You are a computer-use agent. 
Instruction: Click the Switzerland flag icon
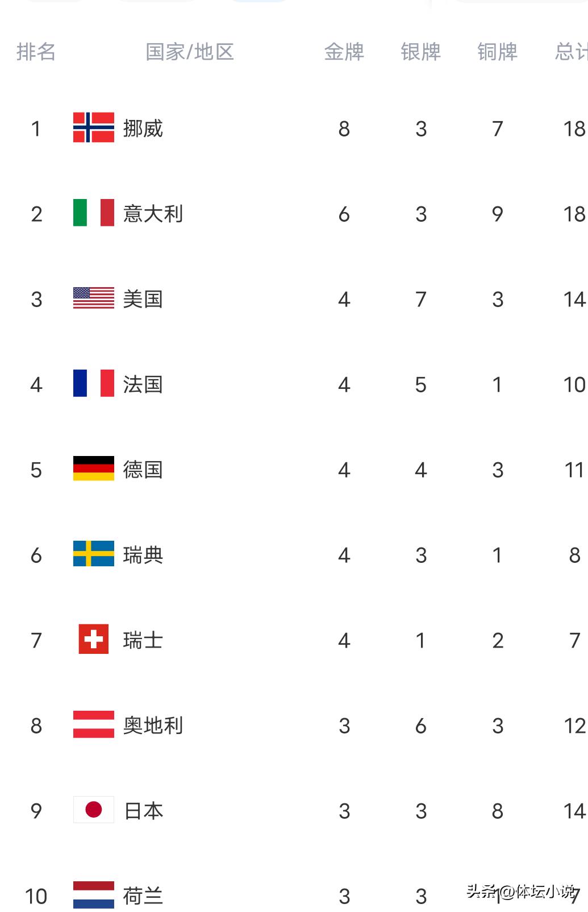click(94, 639)
